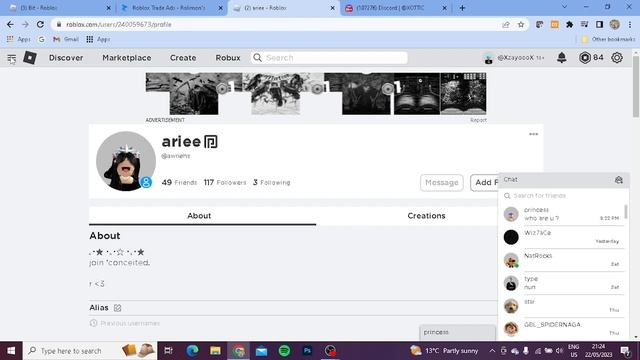Open the Chrome tab search dropdown arrow

click(564, 7)
